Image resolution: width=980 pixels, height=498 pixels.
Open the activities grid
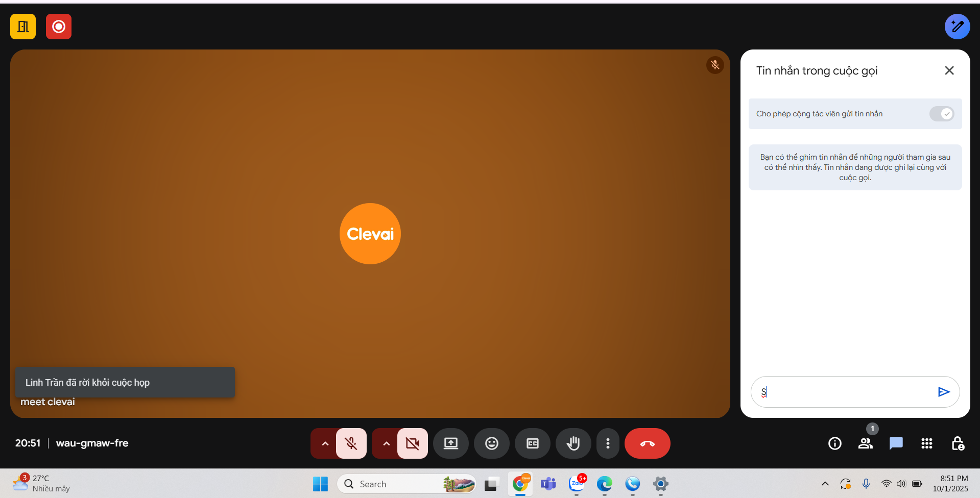click(927, 443)
